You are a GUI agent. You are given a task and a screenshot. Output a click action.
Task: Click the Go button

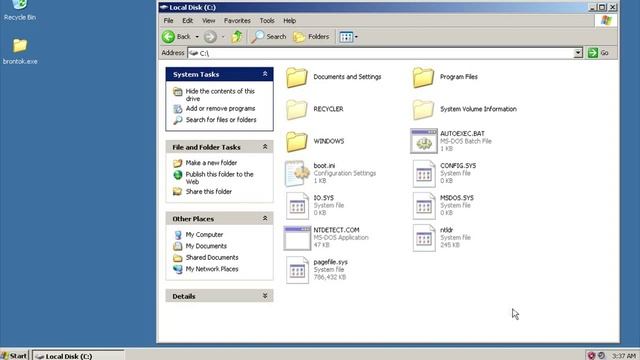tap(598, 53)
